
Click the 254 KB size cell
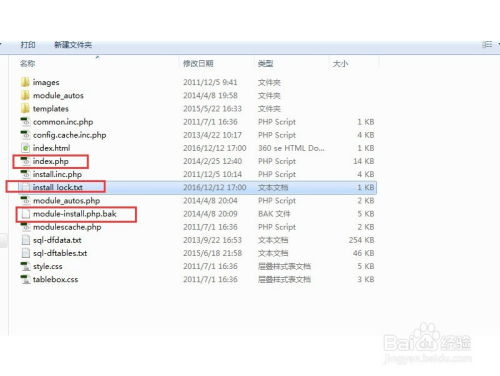pos(362,240)
